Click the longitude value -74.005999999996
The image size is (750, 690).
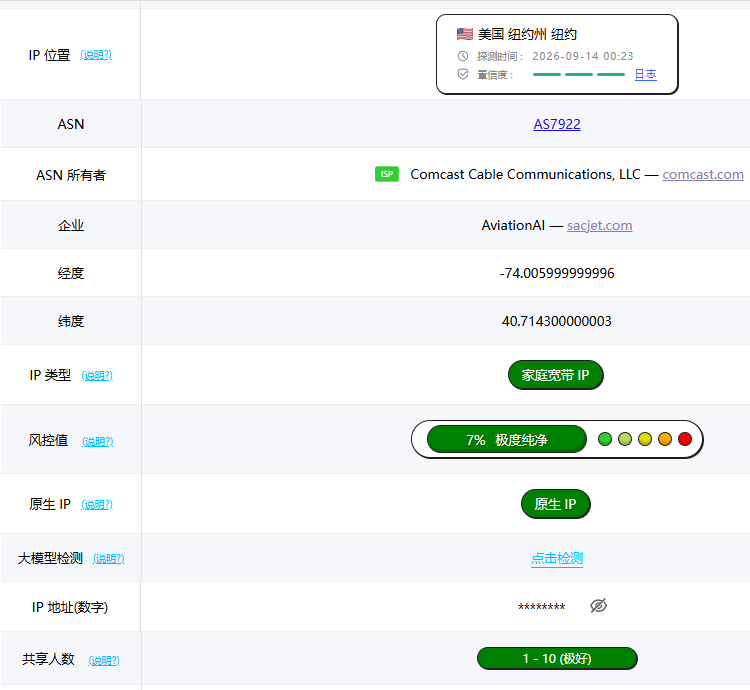coord(557,273)
